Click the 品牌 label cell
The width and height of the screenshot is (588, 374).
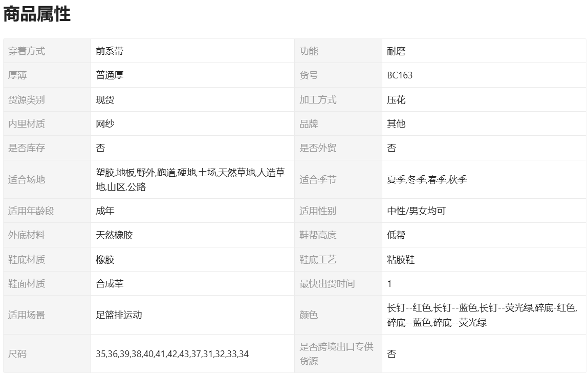(x=309, y=124)
